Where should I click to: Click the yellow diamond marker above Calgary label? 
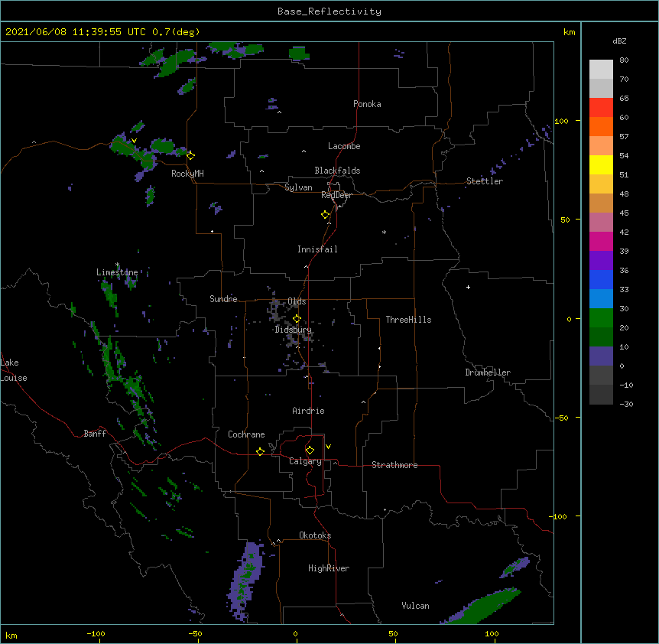pyautogui.click(x=310, y=450)
